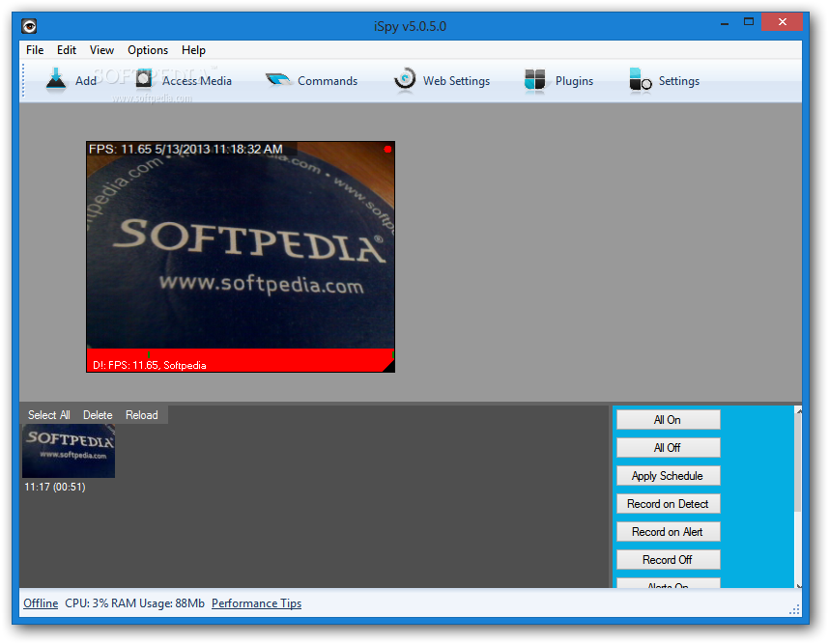The height and width of the screenshot is (644, 829).
Task: Click the FPS timestamp overlay text
Action: click(x=186, y=149)
